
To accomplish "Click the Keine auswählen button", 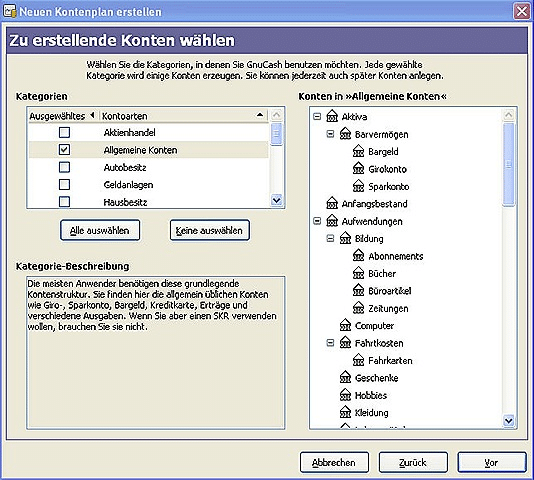I will tap(209, 230).
